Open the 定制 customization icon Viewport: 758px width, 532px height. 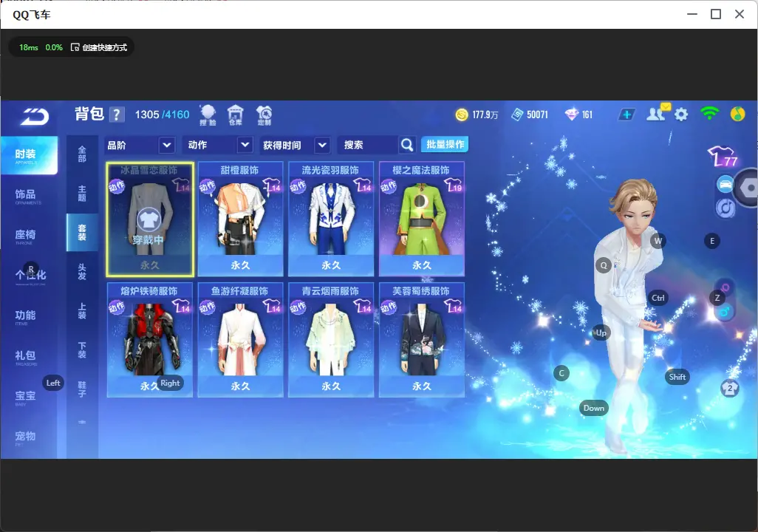coord(264,115)
